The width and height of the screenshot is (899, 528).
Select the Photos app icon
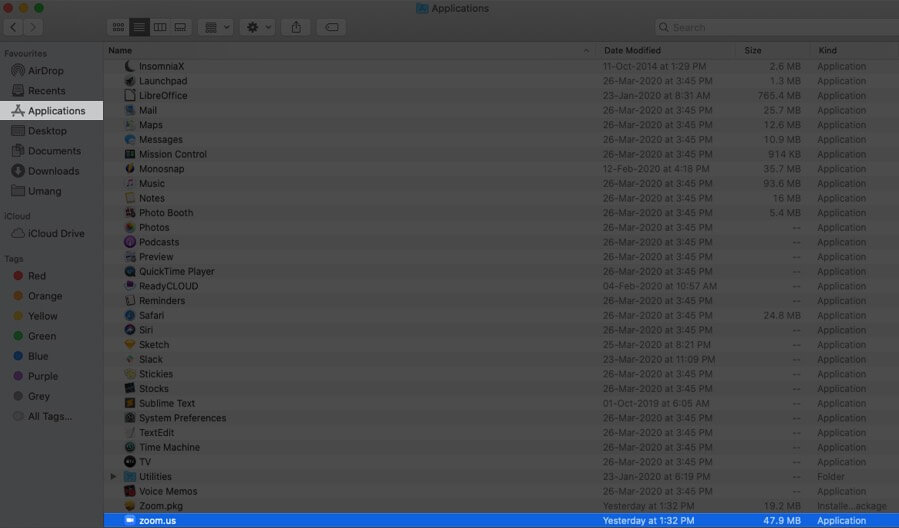coord(130,227)
